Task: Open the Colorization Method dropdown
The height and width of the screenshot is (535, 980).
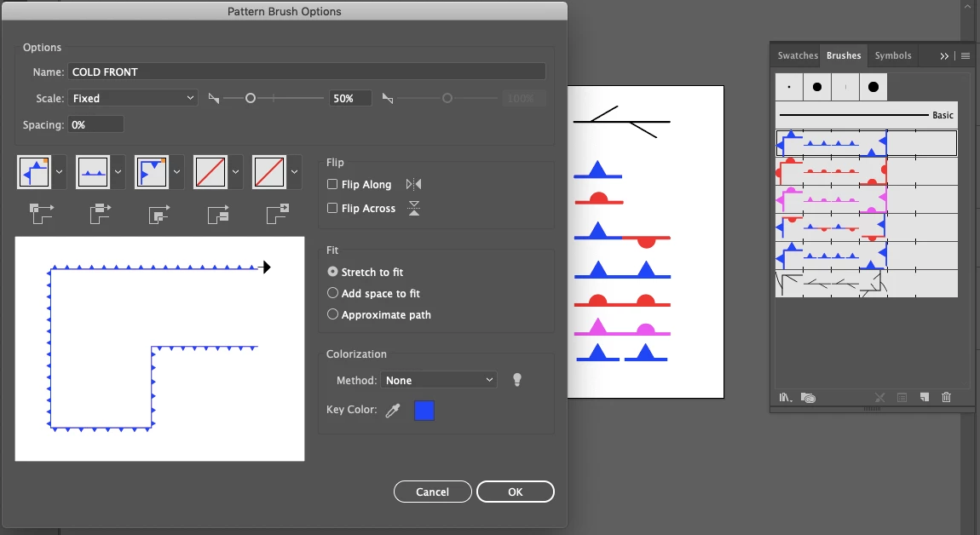Action: (439, 380)
